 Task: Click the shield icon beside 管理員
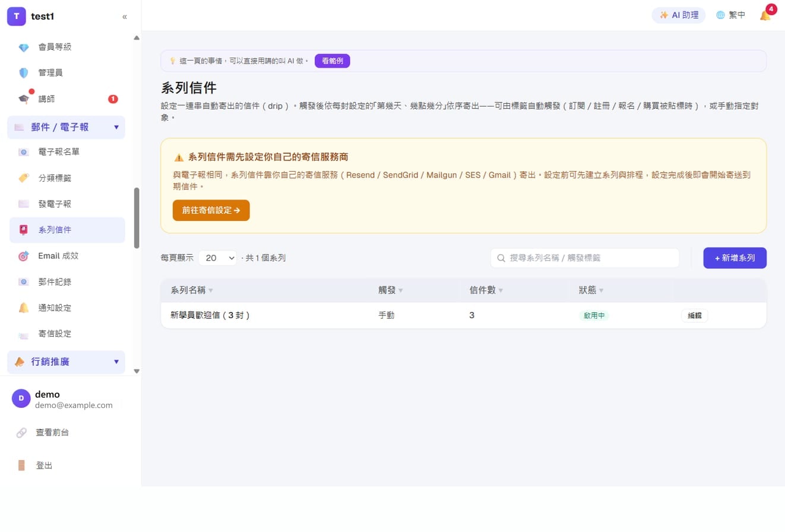[x=24, y=73]
